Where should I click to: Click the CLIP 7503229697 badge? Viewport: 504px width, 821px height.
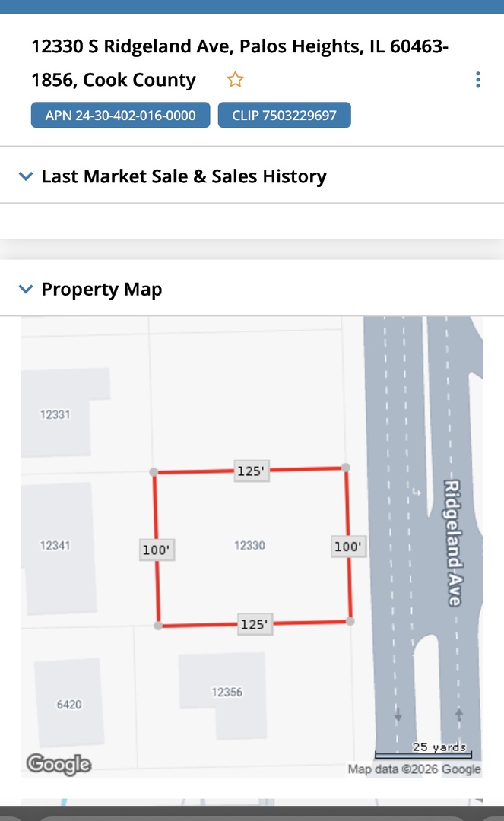pos(284,116)
